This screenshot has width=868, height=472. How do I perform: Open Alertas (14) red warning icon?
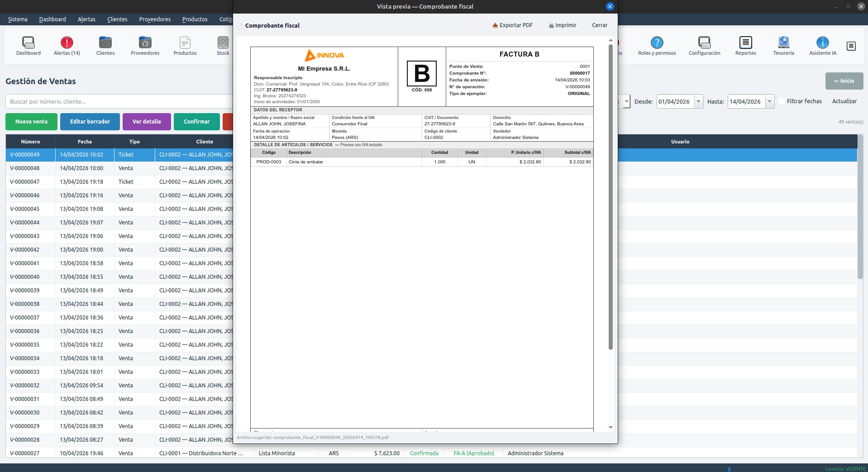tap(67, 43)
